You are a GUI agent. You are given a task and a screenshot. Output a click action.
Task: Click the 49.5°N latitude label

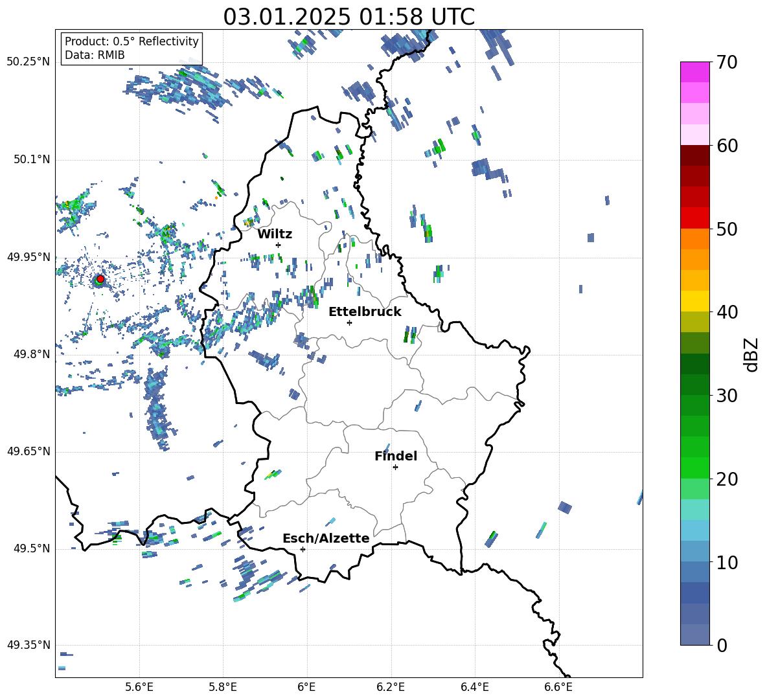coord(32,548)
